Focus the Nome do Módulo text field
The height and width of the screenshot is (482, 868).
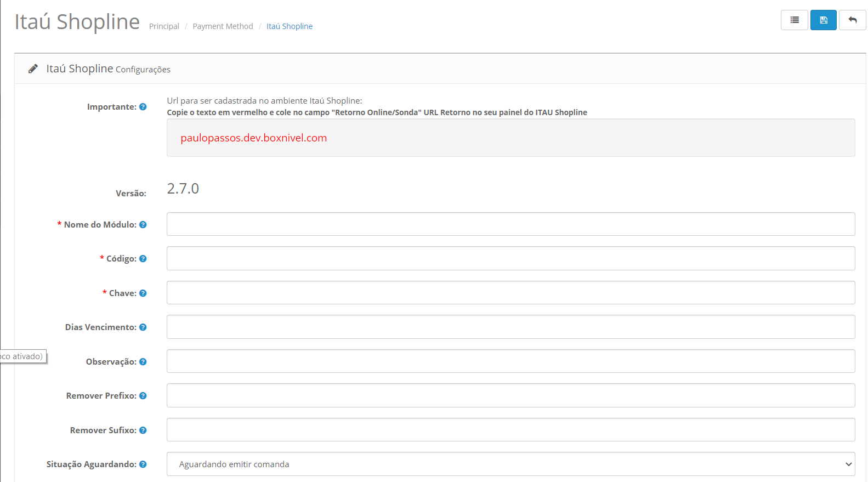tap(510, 224)
